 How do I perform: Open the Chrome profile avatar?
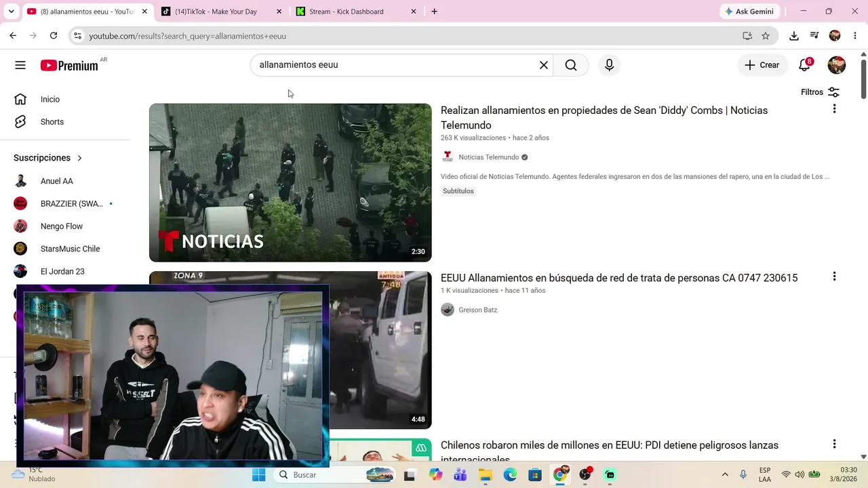coord(835,36)
